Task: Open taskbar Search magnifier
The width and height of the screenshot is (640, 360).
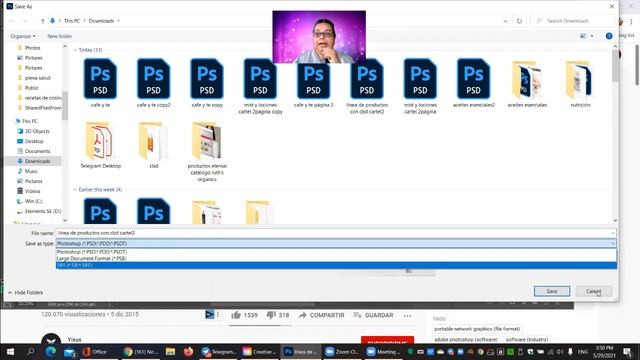Action: 31,351
